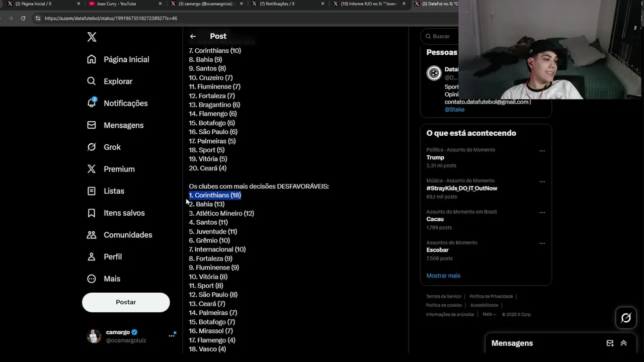Screen dimensions: 644x362
Task: Open Mais circle icon in sidebar
Action: (x=91, y=279)
